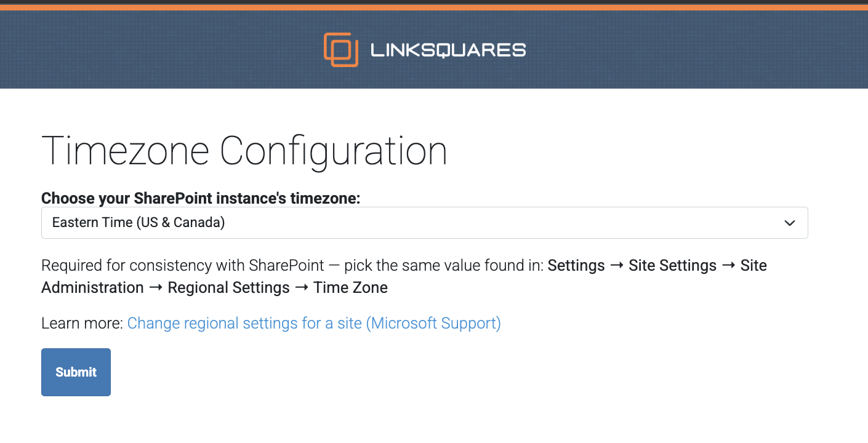Click the orange stripe at the page top

tap(434, 7)
